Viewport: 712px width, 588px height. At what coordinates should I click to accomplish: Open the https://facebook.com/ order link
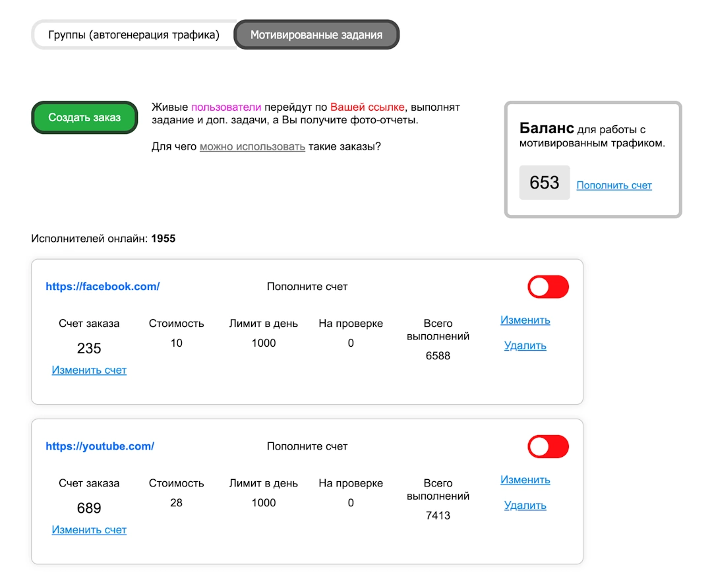[102, 287]
